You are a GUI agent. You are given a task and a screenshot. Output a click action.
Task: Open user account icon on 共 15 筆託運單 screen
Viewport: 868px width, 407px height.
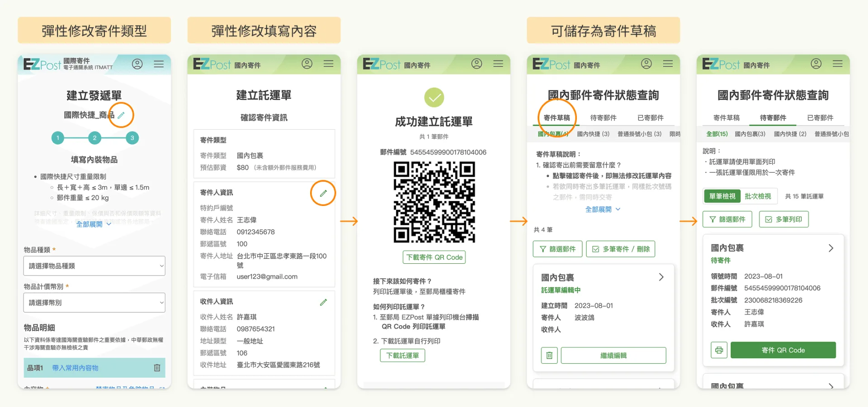tap(816, 64)
